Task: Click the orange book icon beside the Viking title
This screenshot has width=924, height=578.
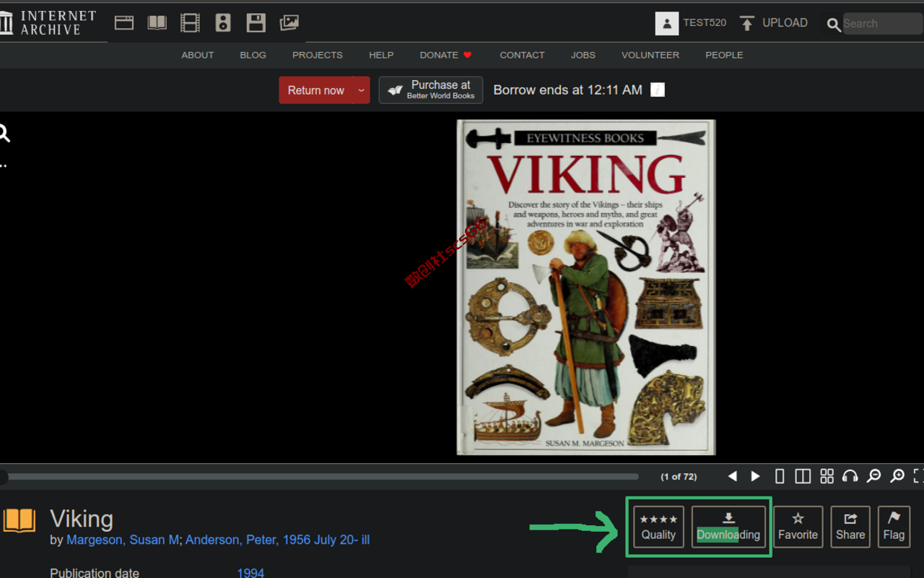Action: coord(19,520)
